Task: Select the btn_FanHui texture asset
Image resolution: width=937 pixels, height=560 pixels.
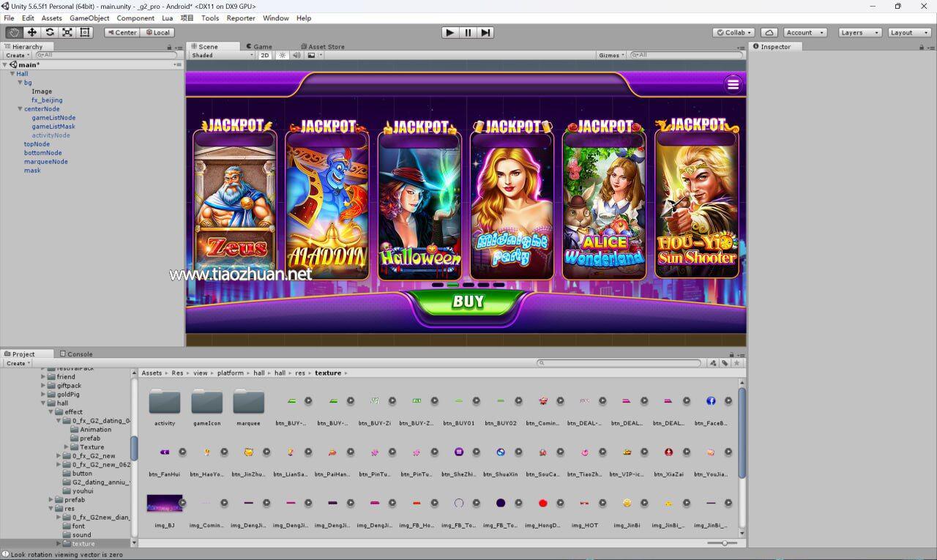Action: [x=165, y=458]
